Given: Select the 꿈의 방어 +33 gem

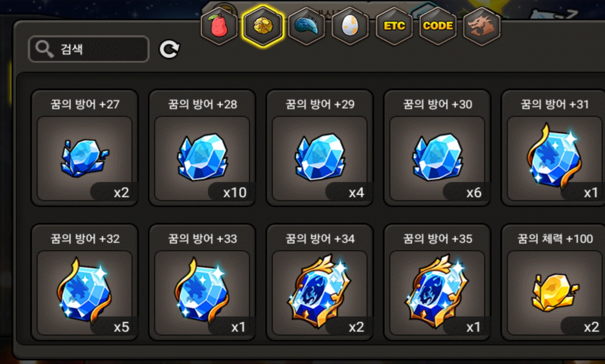Looking at the screenshot, I should 202,282.
